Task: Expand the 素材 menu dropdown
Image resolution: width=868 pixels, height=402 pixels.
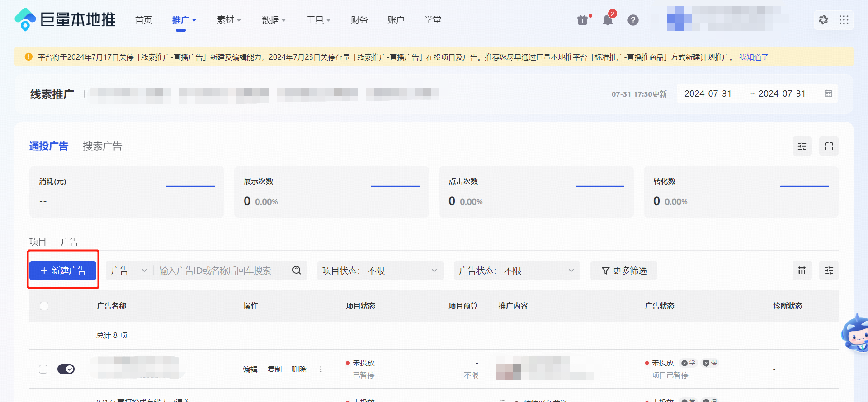Action: (x=229, y=20)
